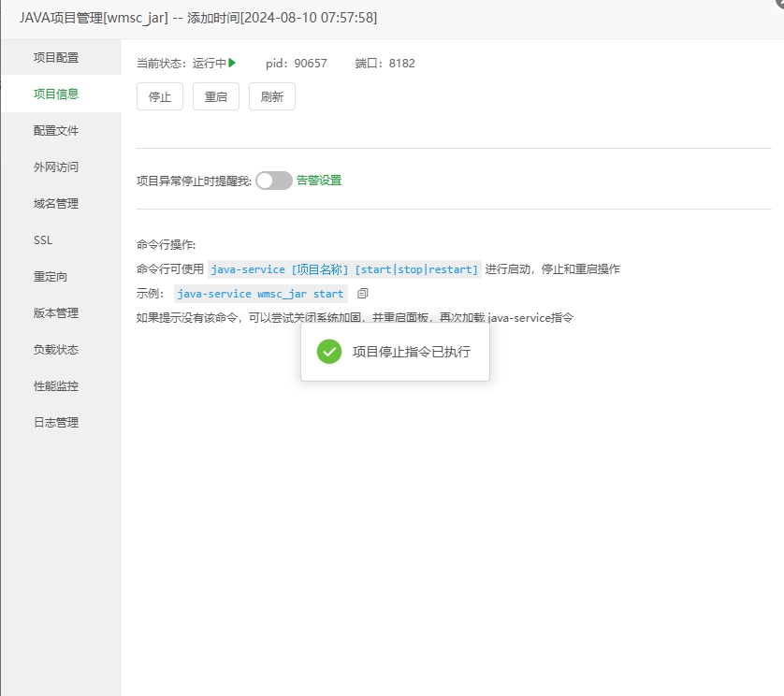The width and height of the screenshot is (784, 696).
Task: Click the running status green play icon
Action: tap(232, 63)
